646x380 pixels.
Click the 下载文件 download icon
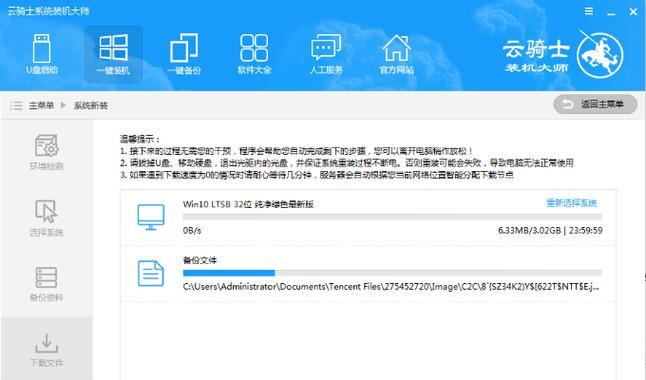point(47,343)
